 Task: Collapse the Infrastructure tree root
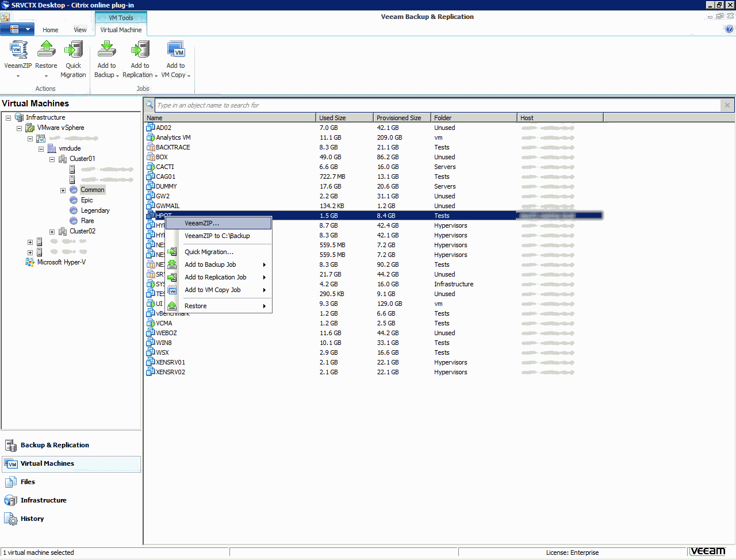(9, 118)
